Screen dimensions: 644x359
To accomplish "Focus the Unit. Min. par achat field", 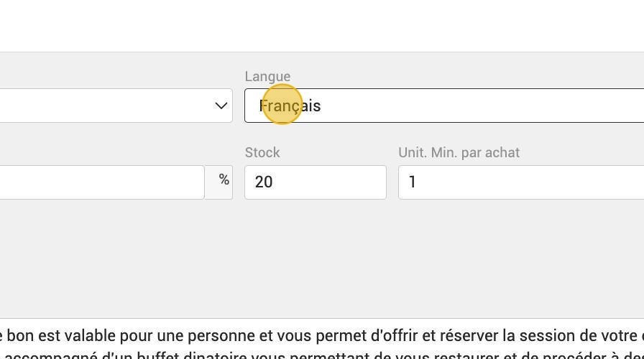I will tap(521, 182).
